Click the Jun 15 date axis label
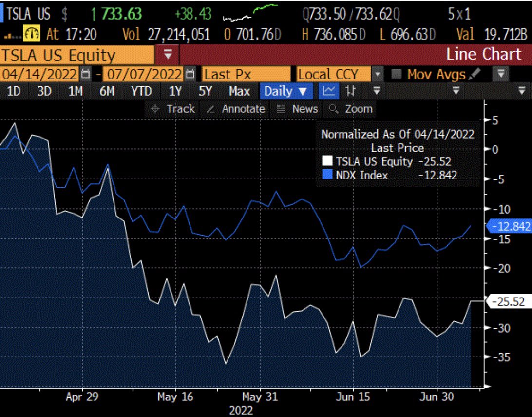 click(x=353, y=397)
